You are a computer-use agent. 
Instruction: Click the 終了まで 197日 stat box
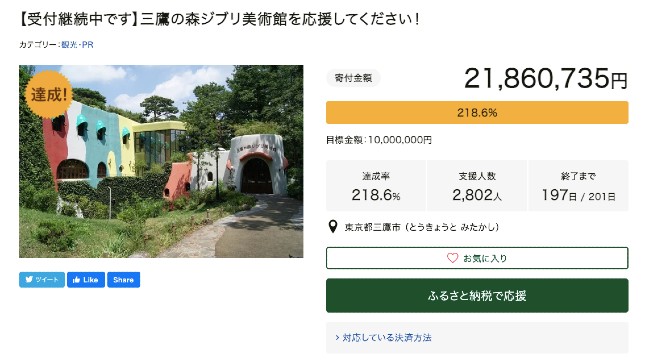579,186
